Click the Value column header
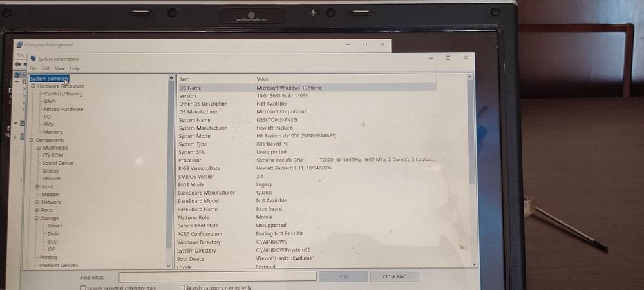 (x=345, y=79)
